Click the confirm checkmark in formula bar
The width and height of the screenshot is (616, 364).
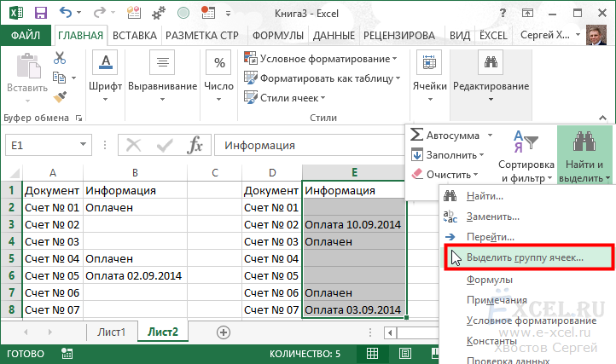coord(165,145)
